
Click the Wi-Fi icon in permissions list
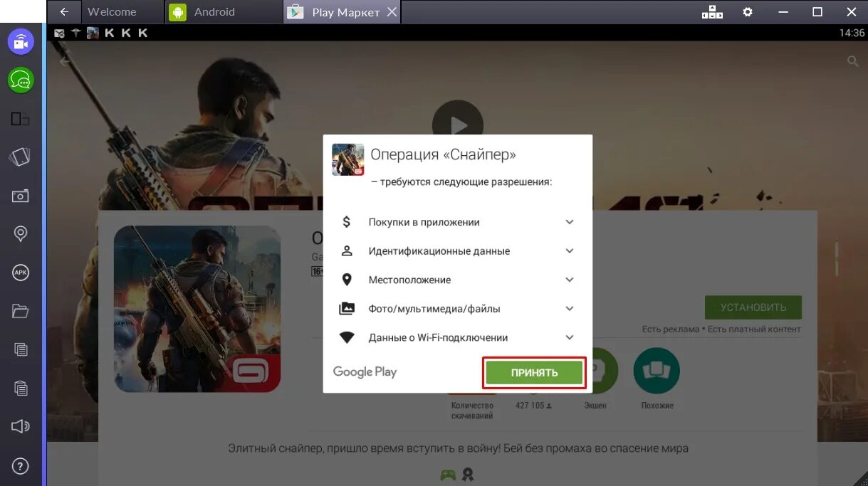pyautogui.click(x=347, y=338)
